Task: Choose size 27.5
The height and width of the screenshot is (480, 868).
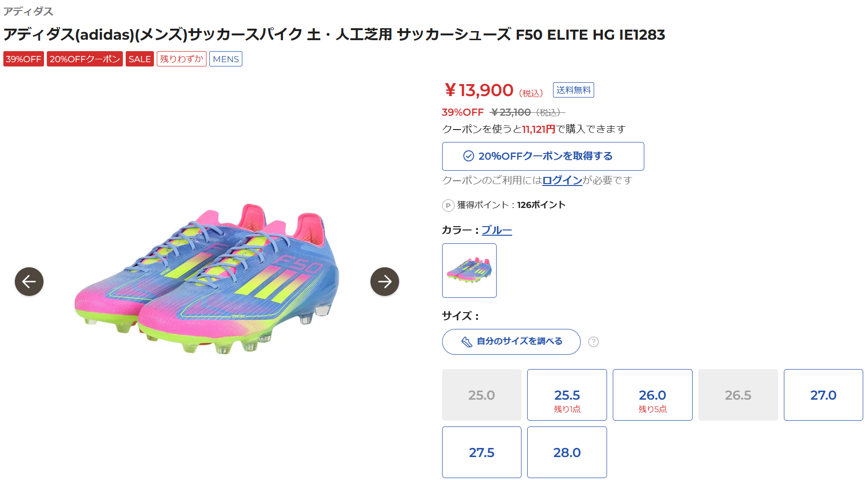Action: pyautogui.click(x=481, y=452)
